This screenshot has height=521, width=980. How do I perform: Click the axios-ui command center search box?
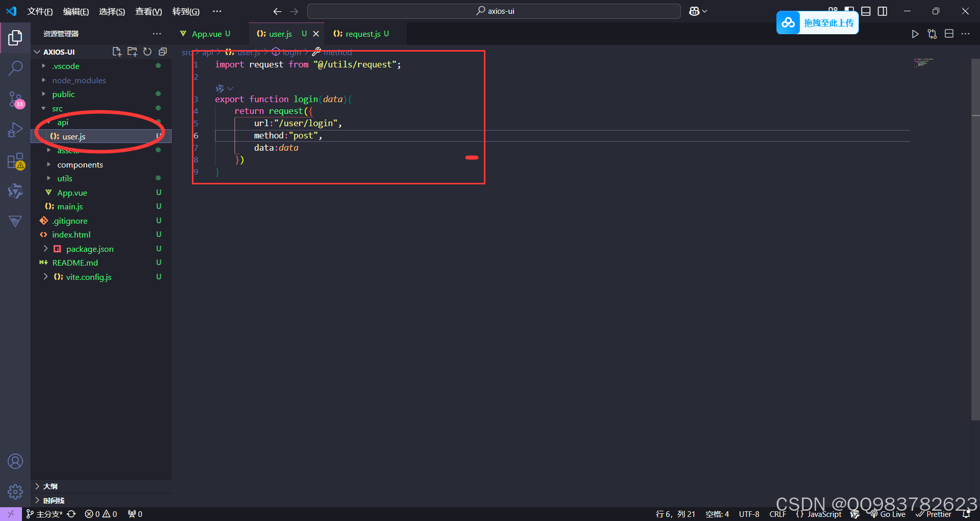[494, 11]
